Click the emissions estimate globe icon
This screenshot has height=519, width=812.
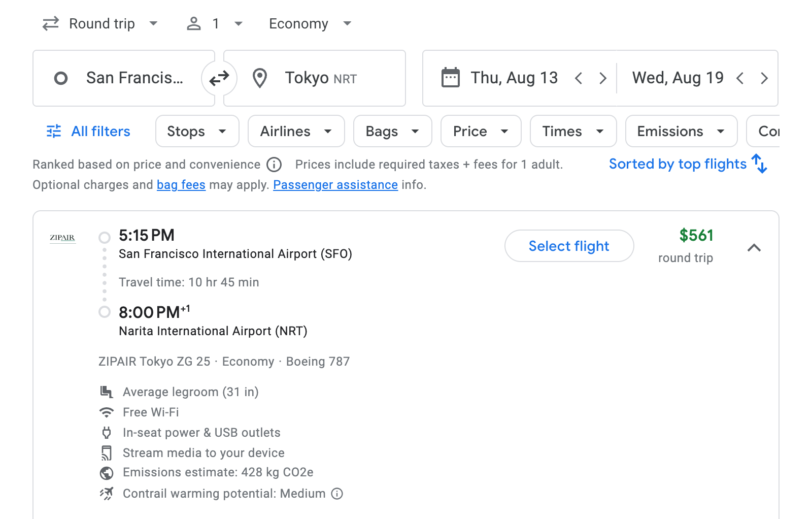pos(107,473)
